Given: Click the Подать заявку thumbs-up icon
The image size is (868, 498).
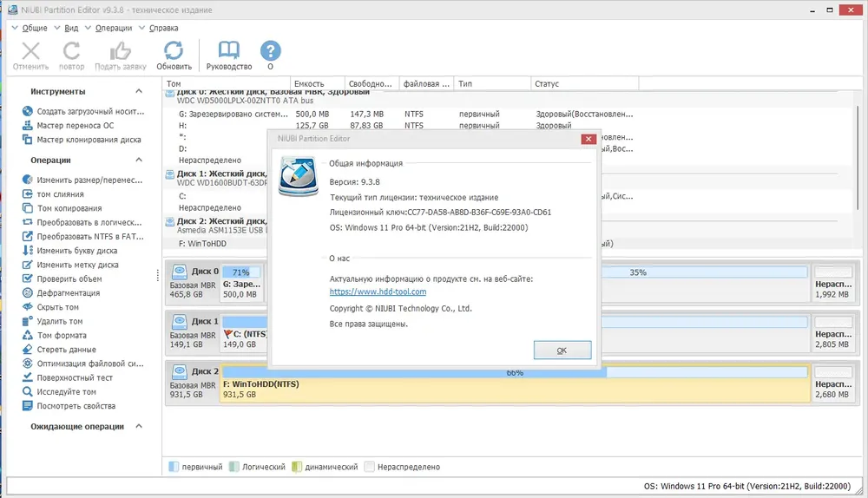Looking at the screenshot, I should pos(120,51).
